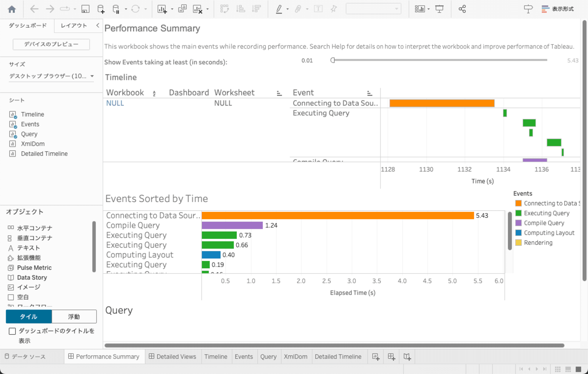The height and width of the screenshot is (374, 588).
Task: Click new story icon in bottom tab bar
Action: click(407, 357)
